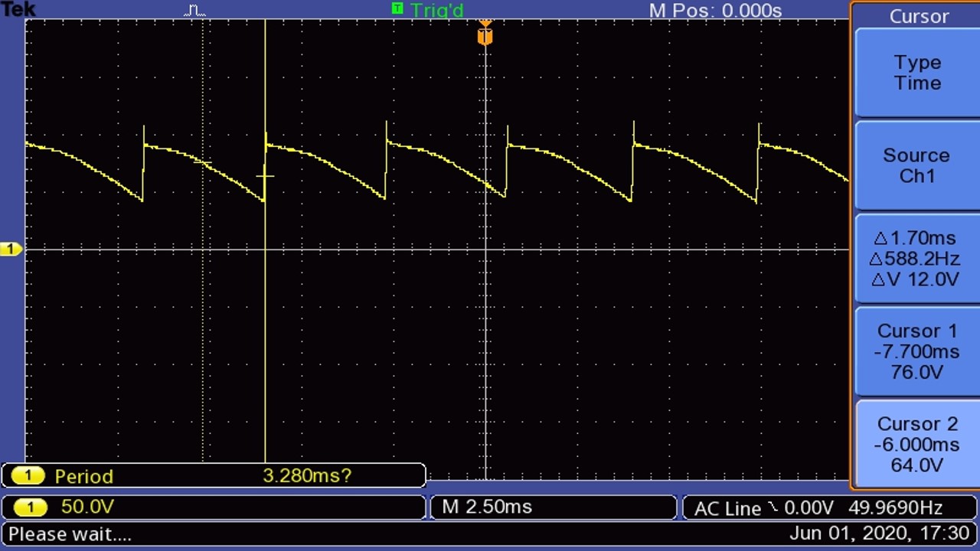Click the pulse waveform icon at top

tap(194, 11)
